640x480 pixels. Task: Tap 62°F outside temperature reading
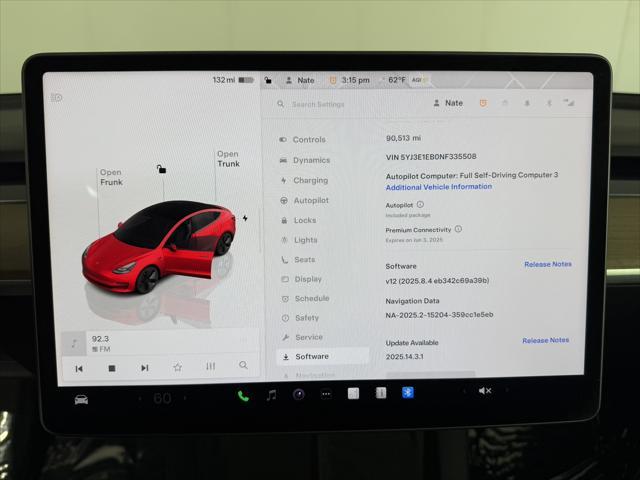click(x=396, y=80)
